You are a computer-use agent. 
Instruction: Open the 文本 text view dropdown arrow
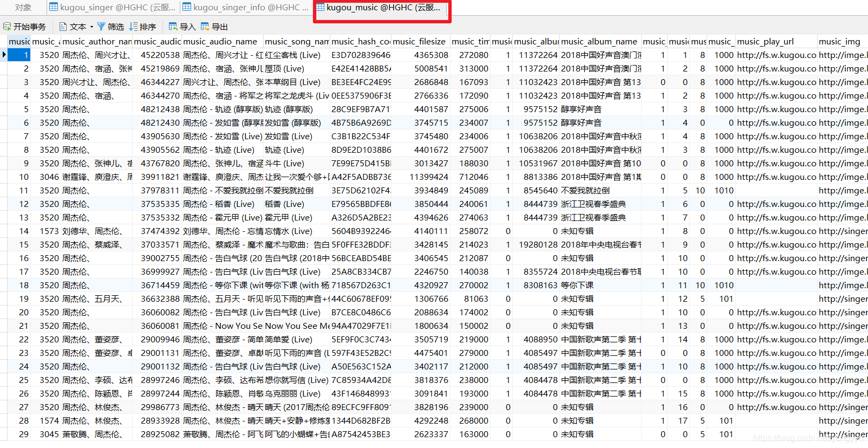[92, 27]
